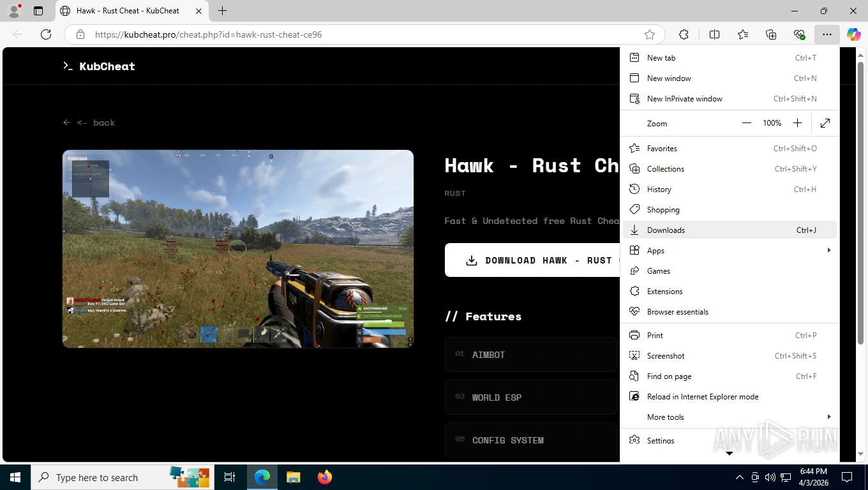Open Downloads menu entry
The height and width of the screenshot is (490, 868).
click(730, 230)
